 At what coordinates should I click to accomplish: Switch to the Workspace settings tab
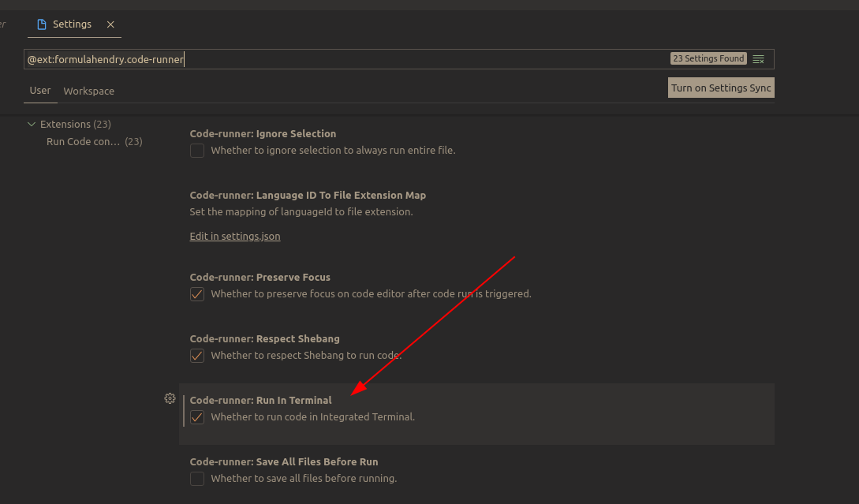point(89,91)
